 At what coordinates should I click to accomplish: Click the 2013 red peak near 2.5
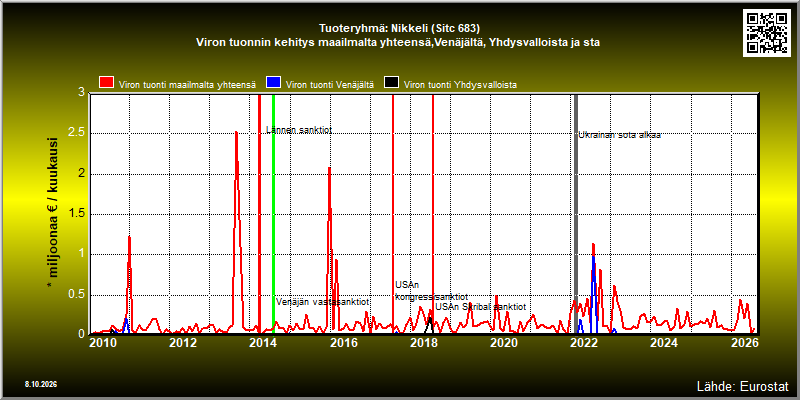point(236,133)
